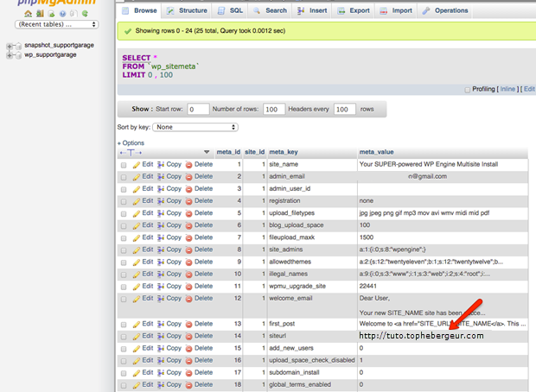536x392 pixels.
Task: Click Copy icon for site_admins row
Action: pos(161,250)
